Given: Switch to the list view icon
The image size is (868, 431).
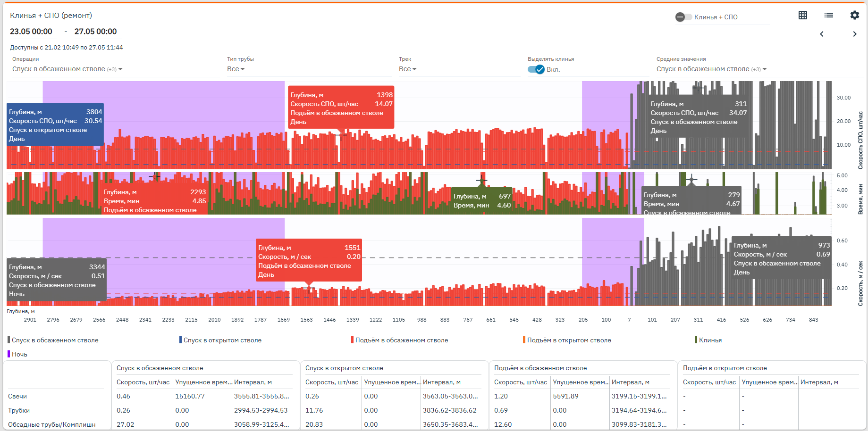Looking at the screenshot, I should (829, 15).
